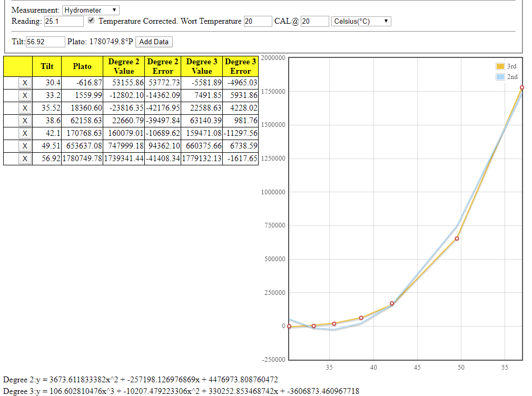Viewport: 532px width, 396px height.
Task: Delete the row with Tilt 42.1
Action: 25,133
